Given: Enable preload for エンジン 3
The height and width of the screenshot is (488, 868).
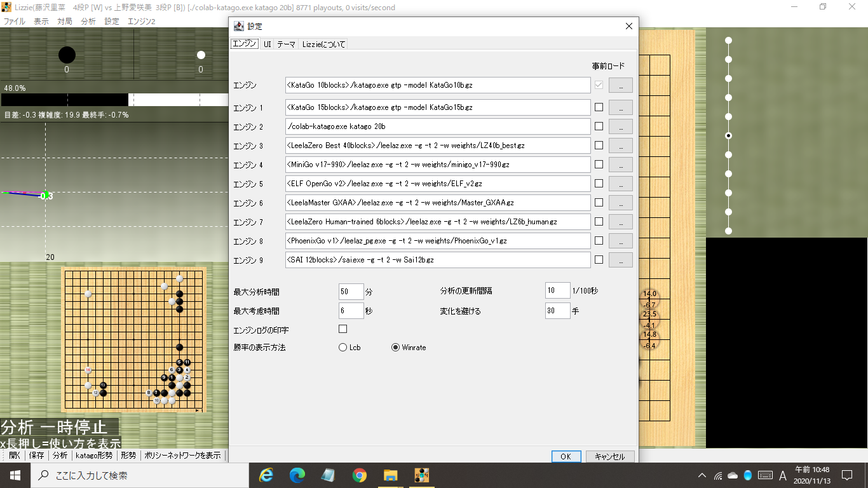Looking at the screenshot, I should [599, 145].
